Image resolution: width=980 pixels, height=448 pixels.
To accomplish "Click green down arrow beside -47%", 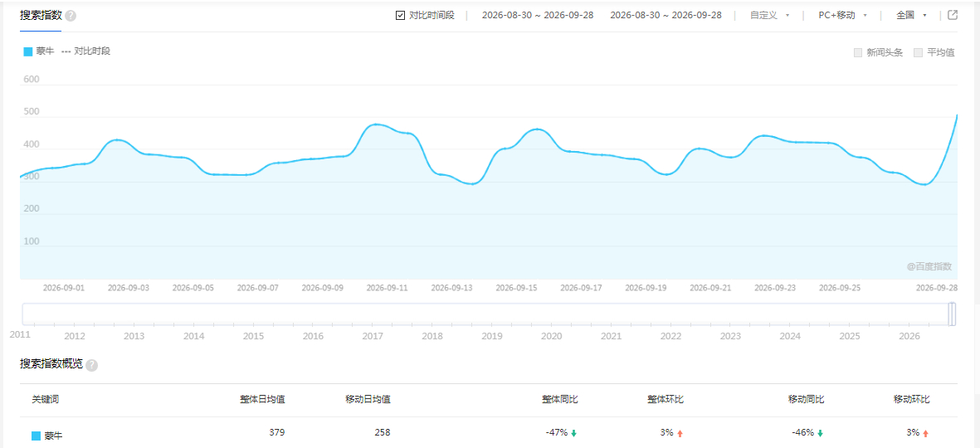I will pos(573,432).
